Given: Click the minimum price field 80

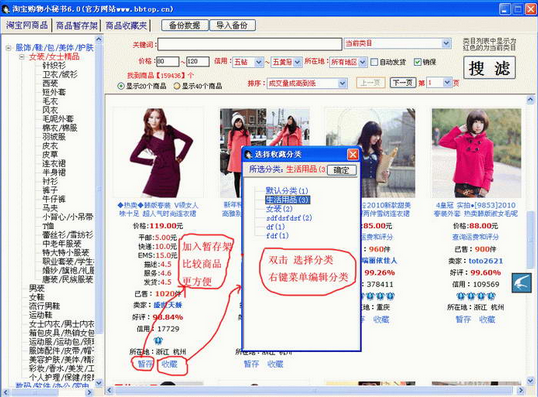Looking at the screenshot, I should (x=167, y=62).
